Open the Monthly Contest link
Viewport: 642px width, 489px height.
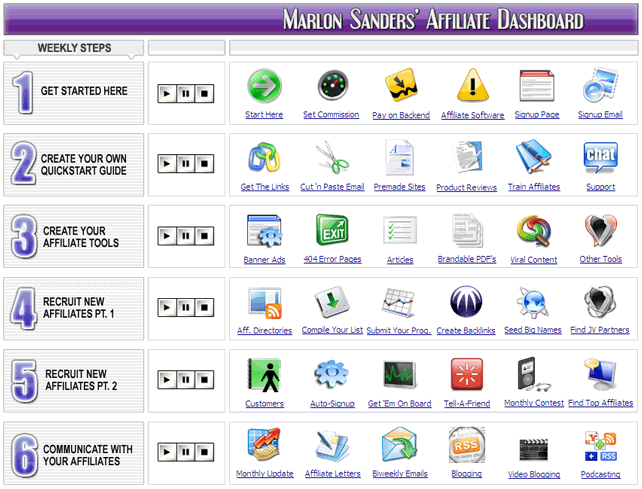click(x=533, y=403)
